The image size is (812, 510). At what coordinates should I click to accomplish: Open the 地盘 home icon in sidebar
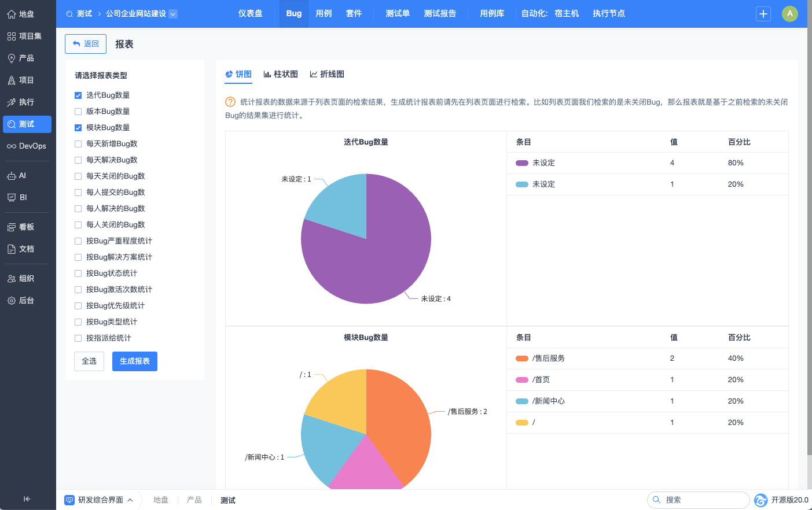pyautogui.click(x=12, y=14)
